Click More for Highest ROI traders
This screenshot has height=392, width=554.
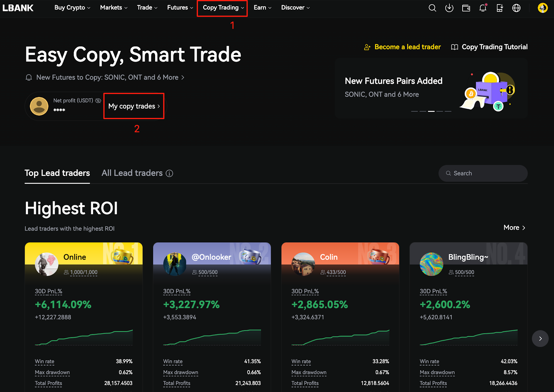click(x=515, y=228)
